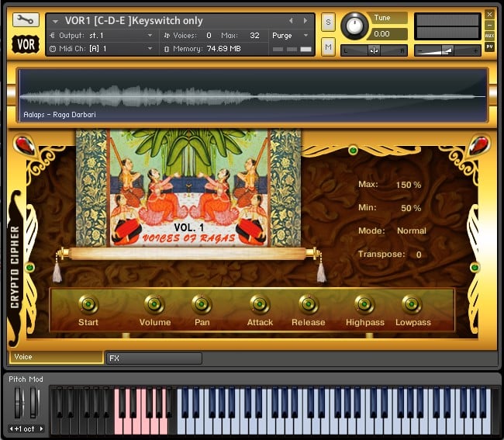
Task: Select the Voice tab
Action: point(56,357)
